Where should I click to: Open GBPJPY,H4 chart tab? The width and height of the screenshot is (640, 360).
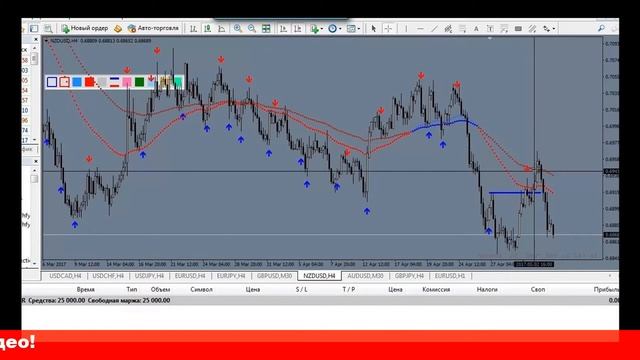409,276
